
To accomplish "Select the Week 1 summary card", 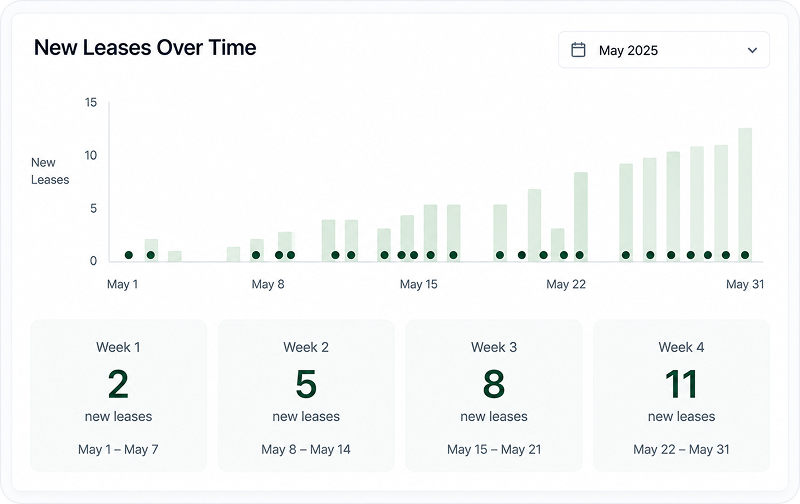I will tap(118, 395).
